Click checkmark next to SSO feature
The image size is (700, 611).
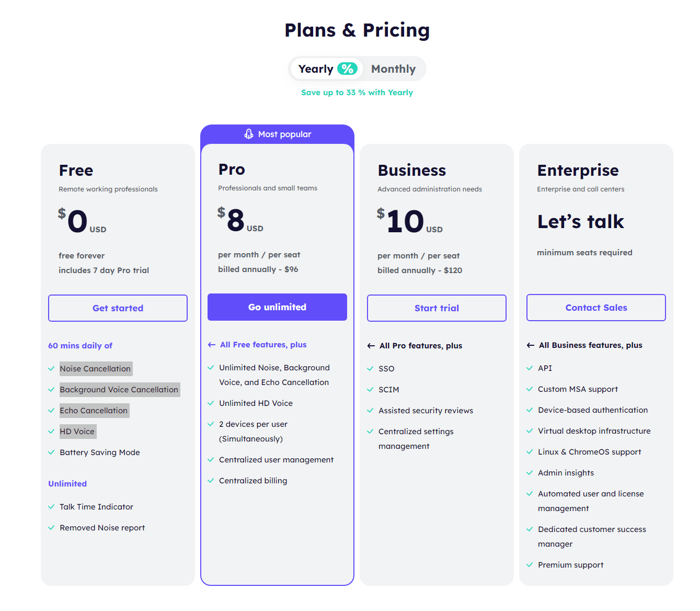[x=370, y=369]
